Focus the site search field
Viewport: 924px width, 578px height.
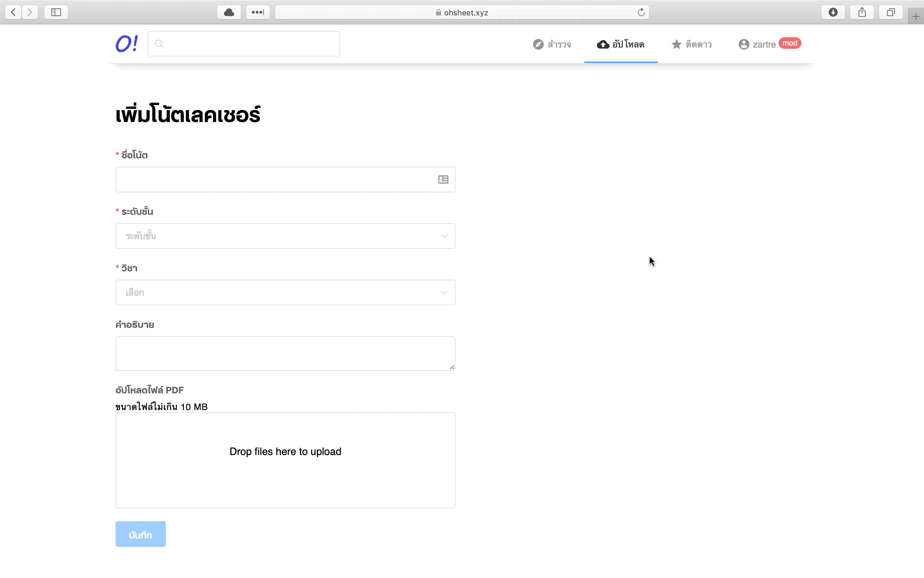(244, 44)
